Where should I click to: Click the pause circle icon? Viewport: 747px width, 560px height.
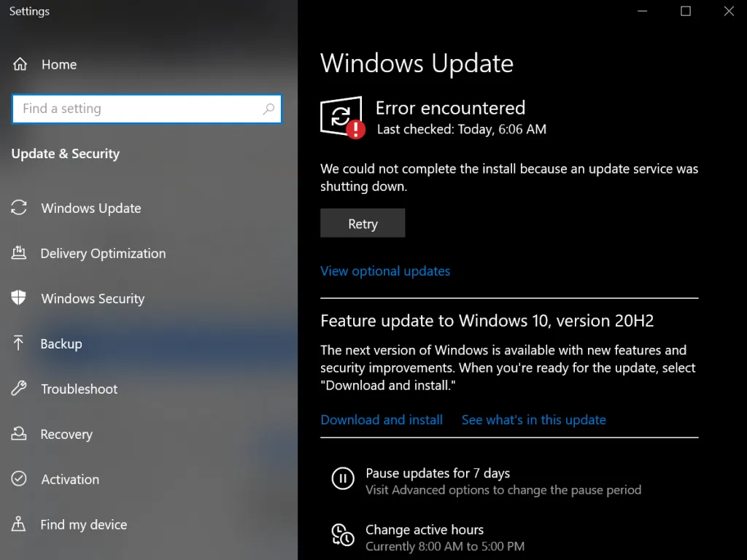click(343, 478)
